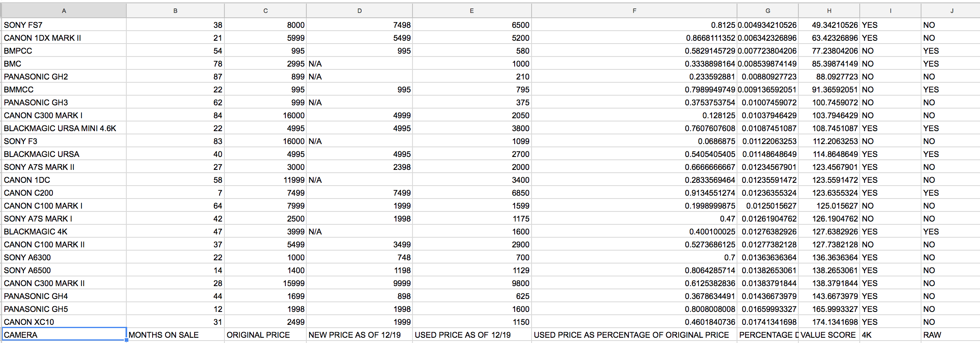Select column E header
Viewport: 980px width, 343px height.
(x=471, y=11)
